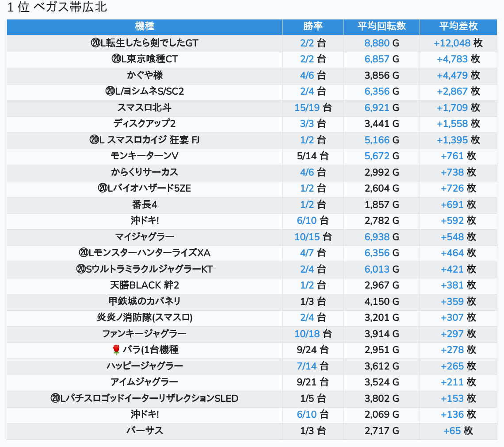Viewport: 504px width, 447px height.
Task: Click the '10/18 台' win rate
Action: [x=313, y=334]
